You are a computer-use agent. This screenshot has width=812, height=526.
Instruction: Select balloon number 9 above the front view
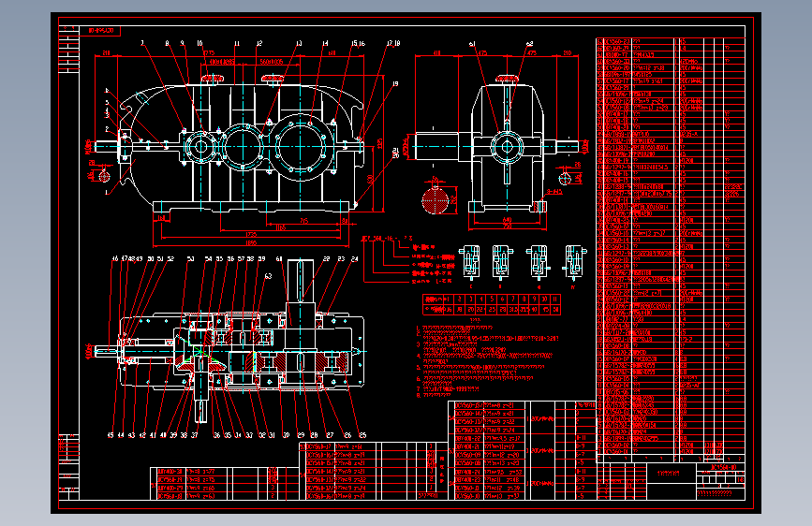click(x=183, y=43)
